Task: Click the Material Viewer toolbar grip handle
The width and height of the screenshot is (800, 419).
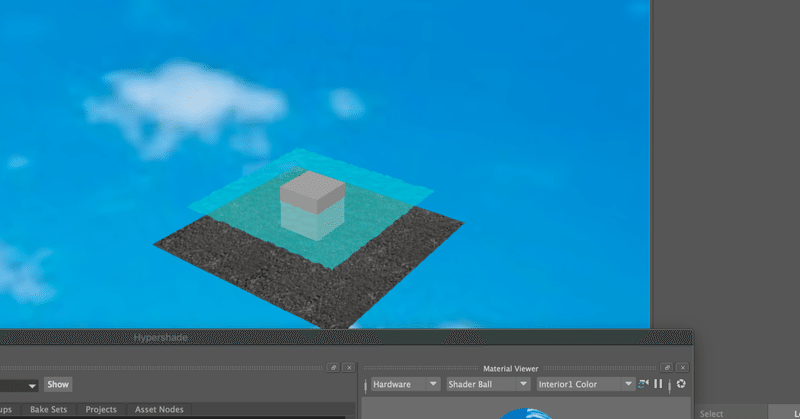Action: (x=365, y=385)
